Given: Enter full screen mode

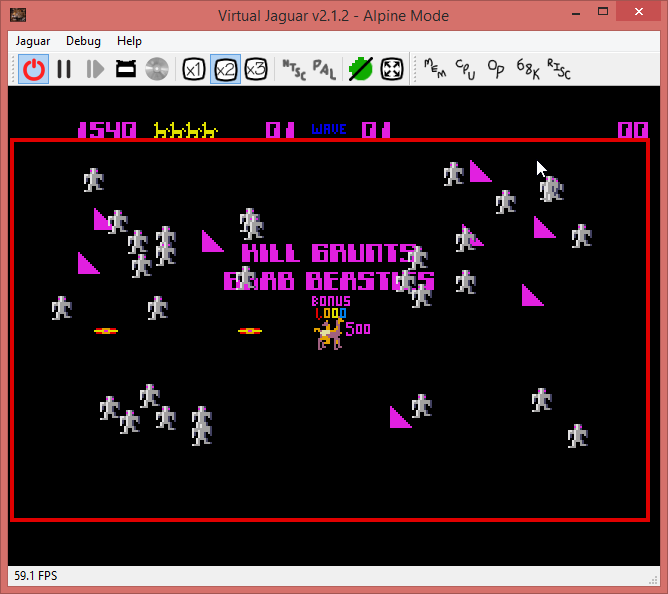Looking at the screenshot, I should [392, 69].
